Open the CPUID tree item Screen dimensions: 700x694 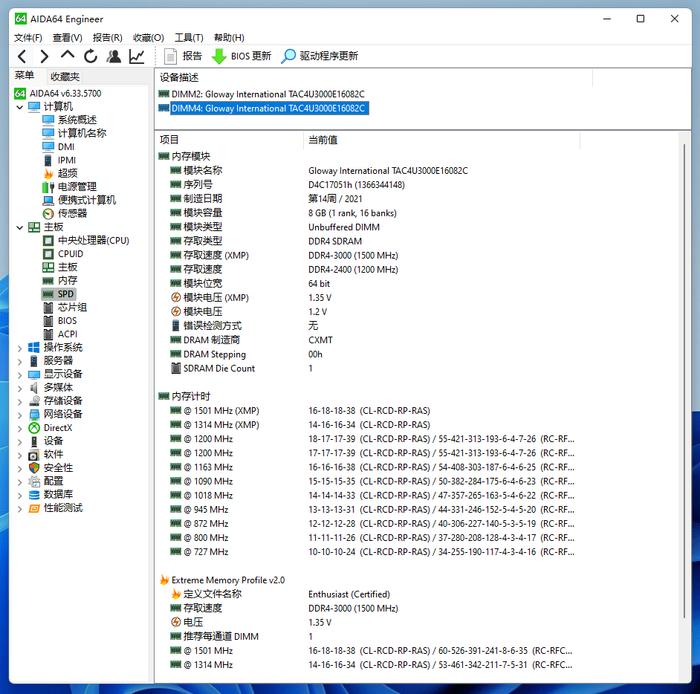(63, 254)
